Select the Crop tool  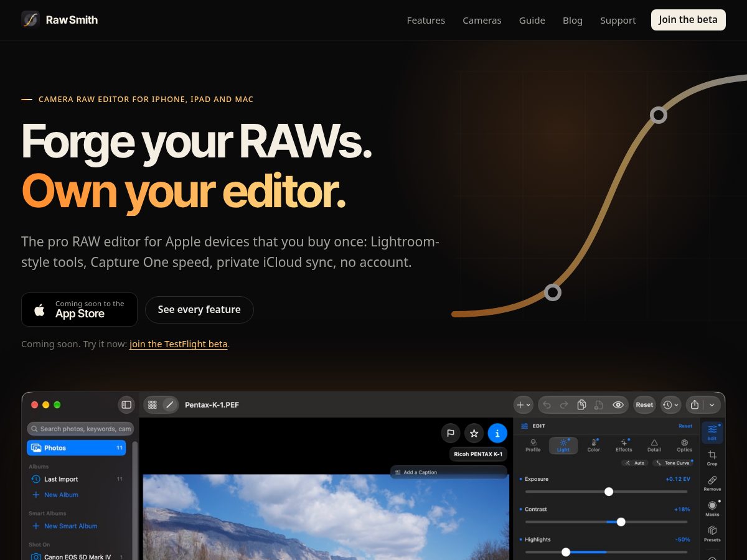pyautogui.click(x=712, y=459)
